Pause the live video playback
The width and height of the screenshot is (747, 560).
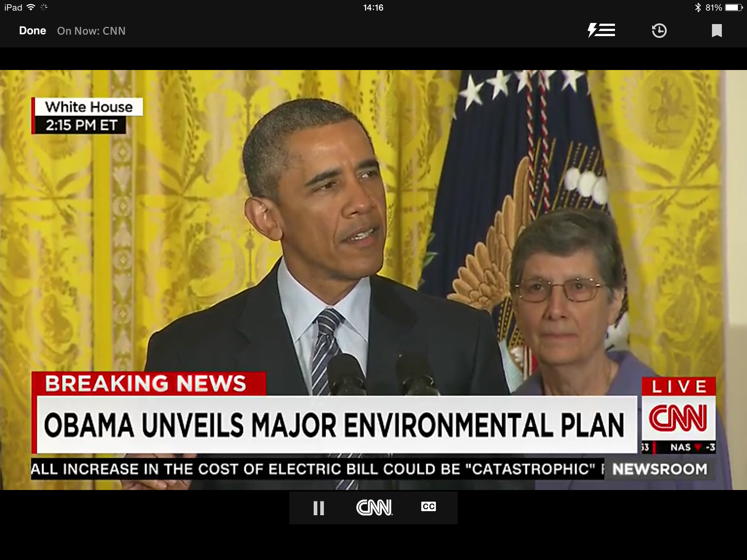(x=318, y=508)
